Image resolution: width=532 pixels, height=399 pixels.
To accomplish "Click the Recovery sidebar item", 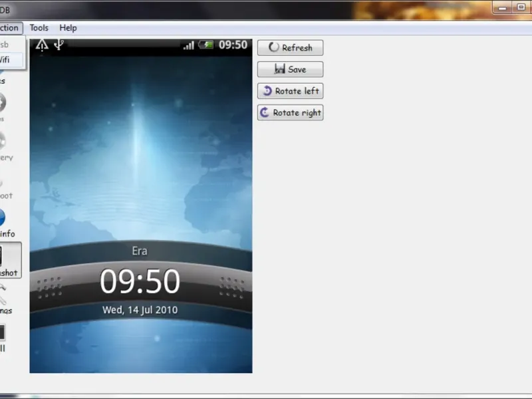I will tap(6, 147).
